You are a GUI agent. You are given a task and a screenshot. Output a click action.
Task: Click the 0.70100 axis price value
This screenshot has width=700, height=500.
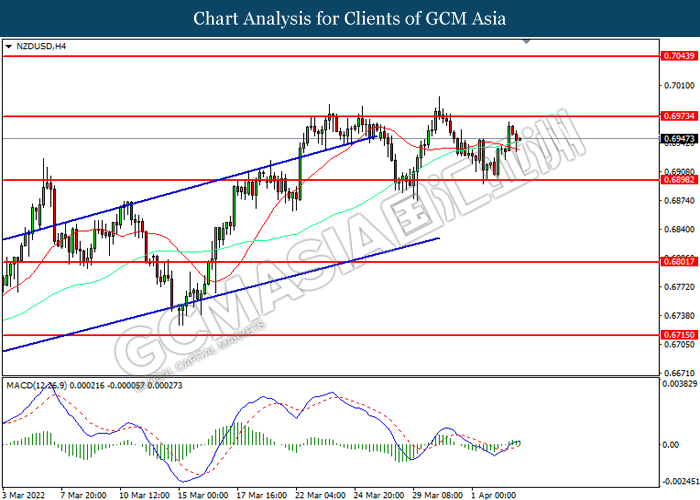click(679, 85)
